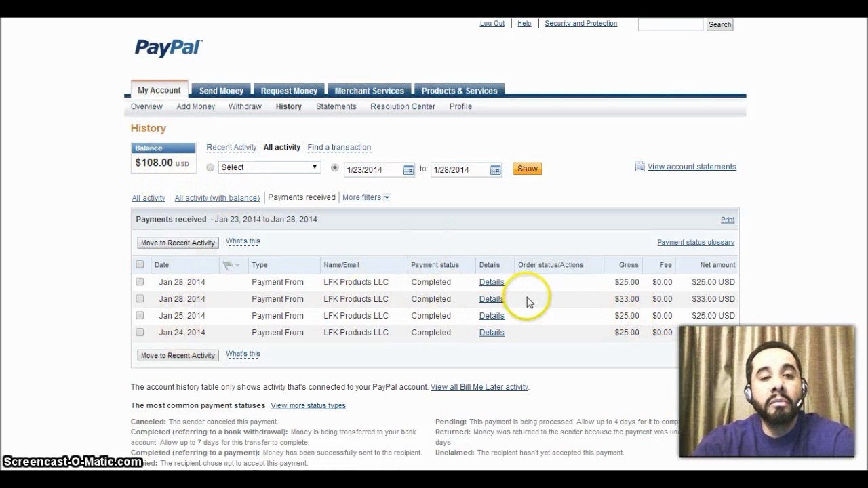
Task: Open the Statements submenu item
Action: tap(336, 106)
